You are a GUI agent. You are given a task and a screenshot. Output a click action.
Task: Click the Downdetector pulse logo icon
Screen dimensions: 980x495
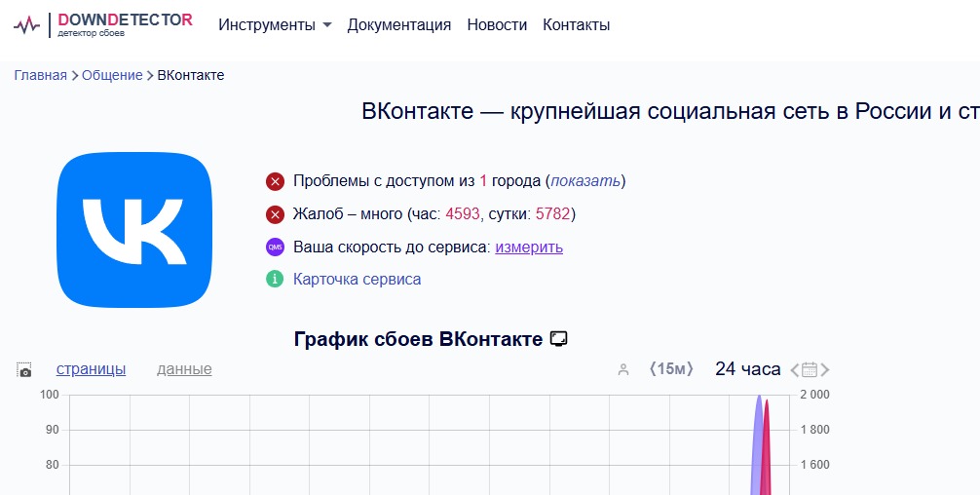point(27,24)
